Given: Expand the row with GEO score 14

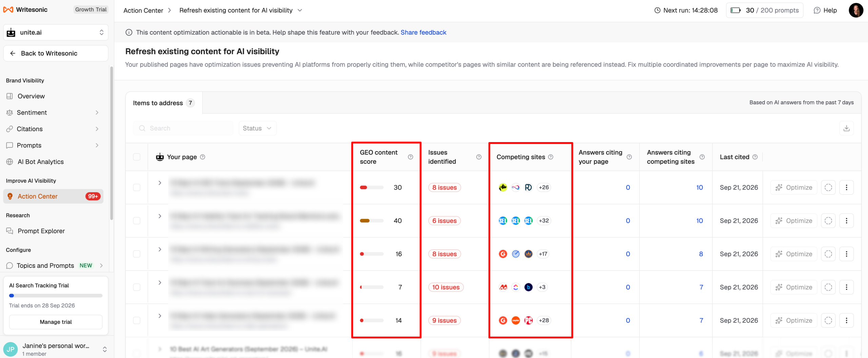Looking at the screenshot, I should [x=160, y=316].
